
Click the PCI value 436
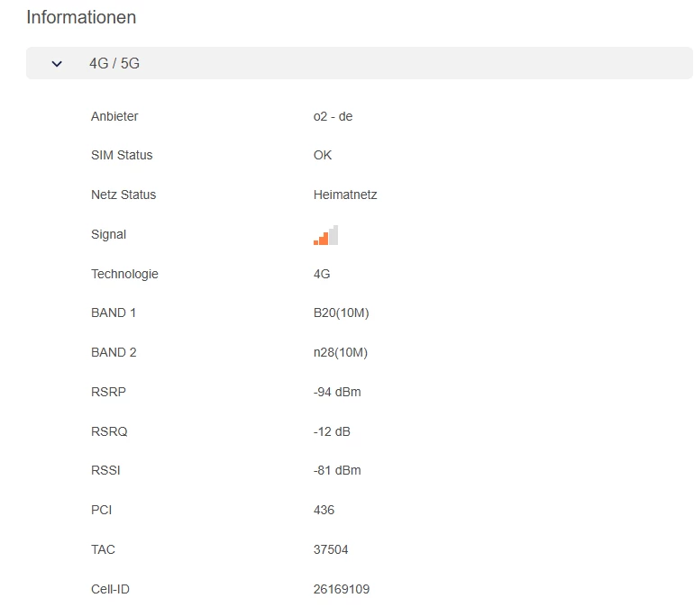[324, 510]
